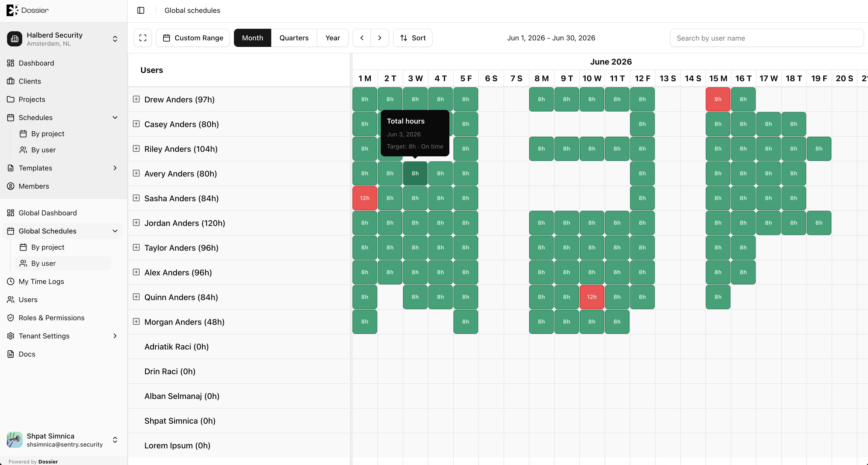Expand Avery Anders row
This screenshot has height=465, width=868.
136,173
